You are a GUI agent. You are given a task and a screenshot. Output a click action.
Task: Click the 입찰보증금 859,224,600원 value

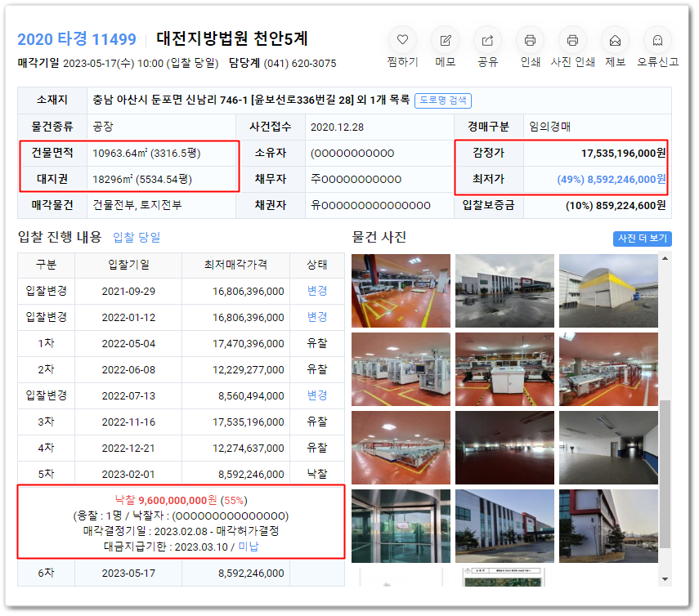click(616, 206)
